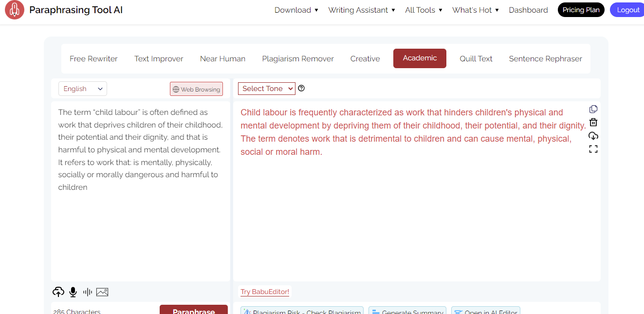This screenshot has height=314, width=644.
Task: Upload an image using the picture icon
Action: point(102,292)
